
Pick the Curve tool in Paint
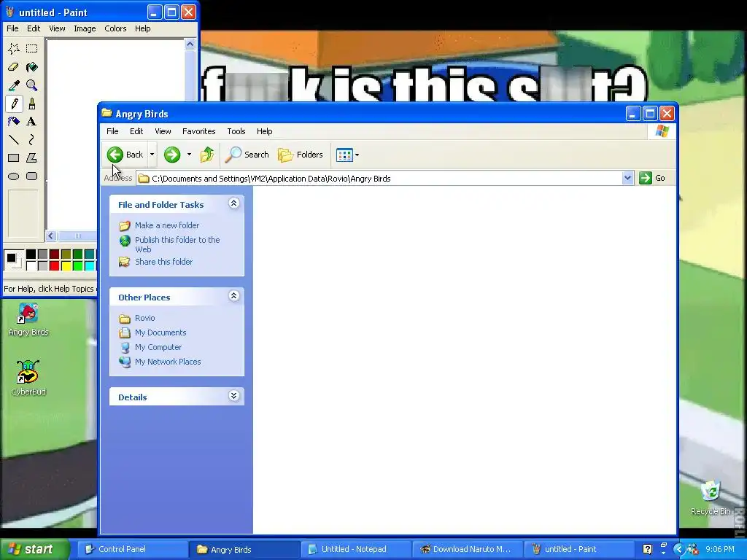click(32, 139)
